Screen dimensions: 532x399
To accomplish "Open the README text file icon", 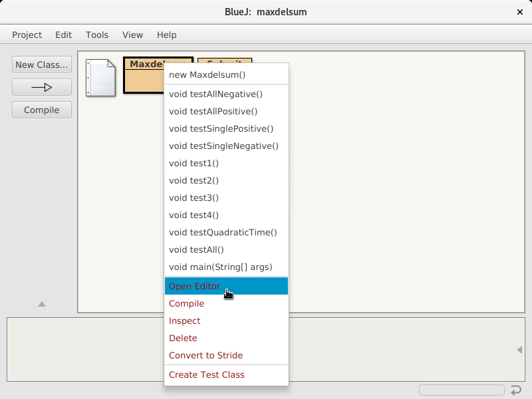I will pos(101,78).
